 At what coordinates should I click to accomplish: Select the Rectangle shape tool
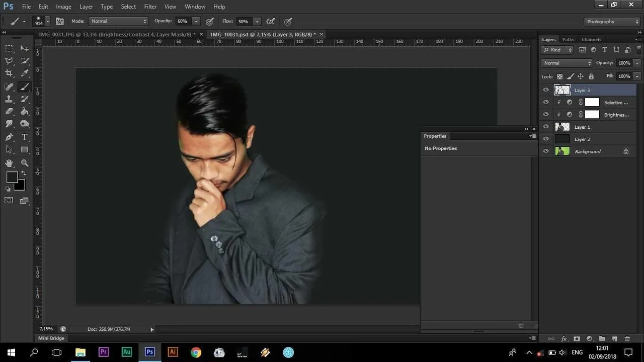click(x=25, y=149)
